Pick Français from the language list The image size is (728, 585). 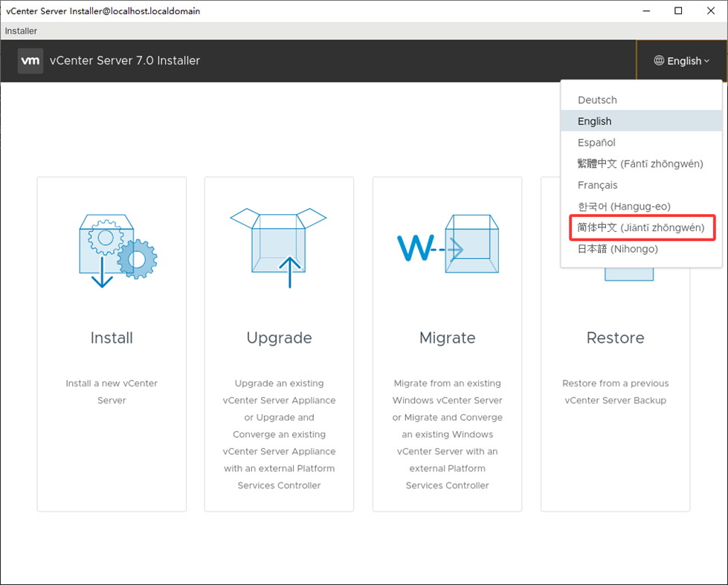tap(597, 185)
